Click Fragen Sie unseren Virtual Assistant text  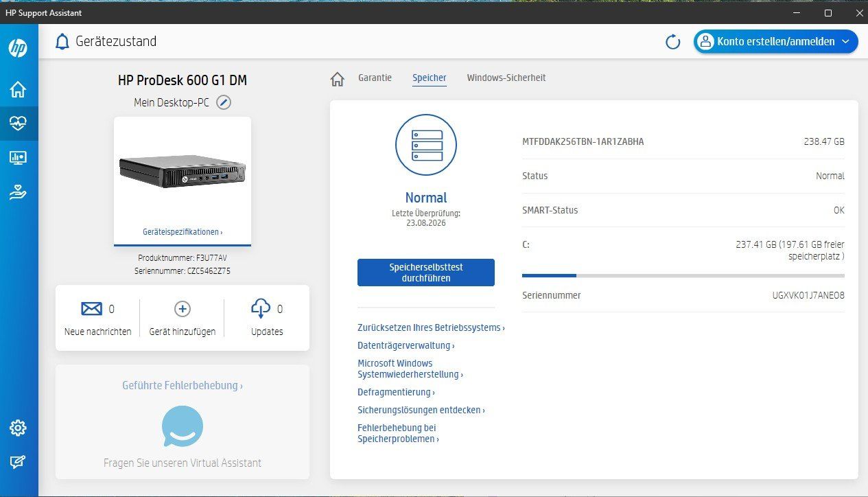183,463
